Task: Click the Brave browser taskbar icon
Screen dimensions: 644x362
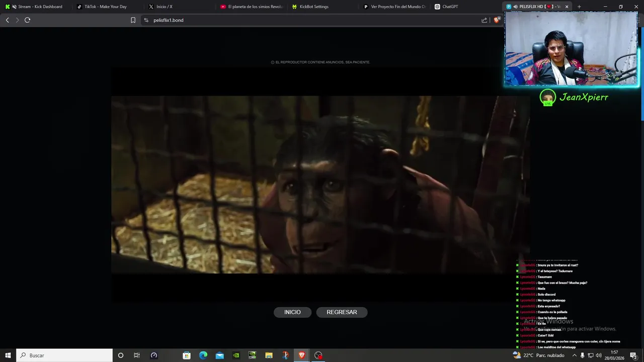Action: 302,355
